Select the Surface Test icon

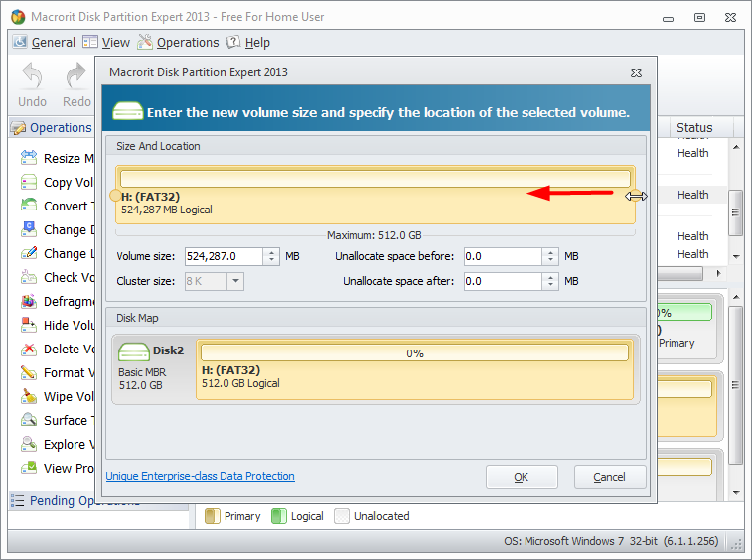[29, 420]
